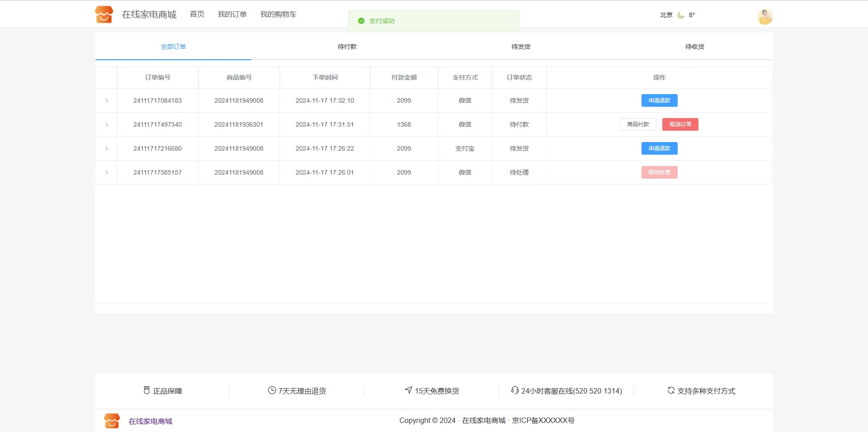Open 我的购物车 in navigation

coord(278,14)
